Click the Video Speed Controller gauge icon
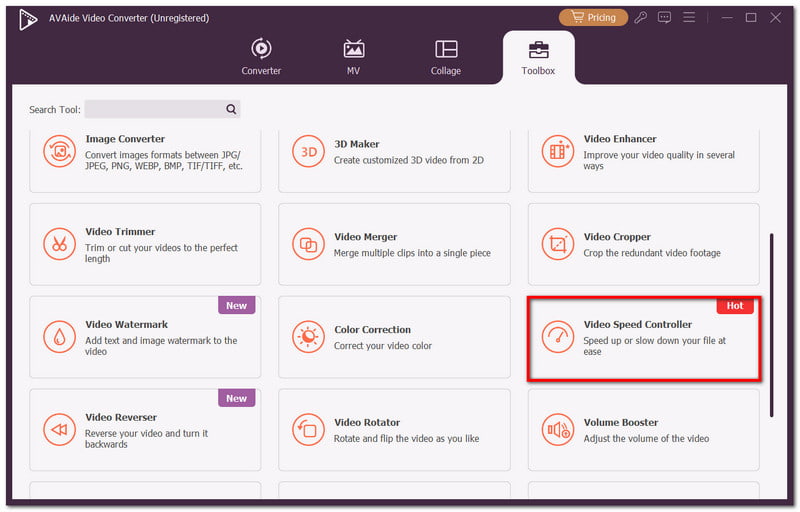The width and height of the screenshot is (800, 512). tap(558, 337)
